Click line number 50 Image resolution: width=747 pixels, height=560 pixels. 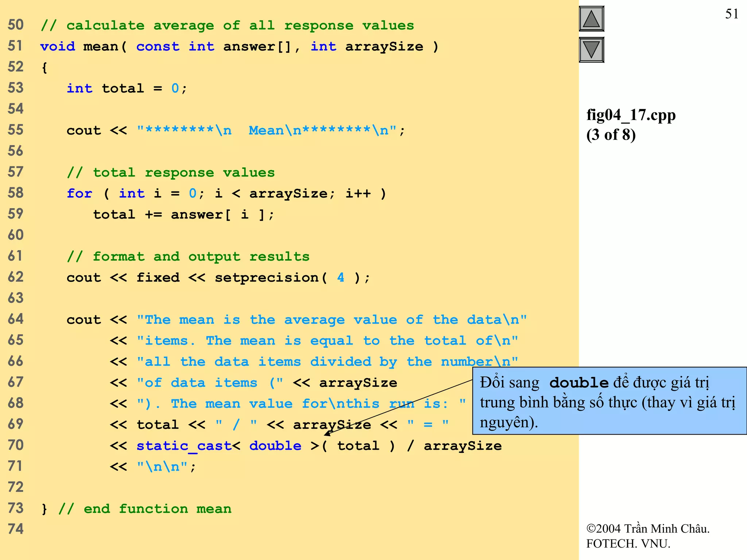point(16,25)
